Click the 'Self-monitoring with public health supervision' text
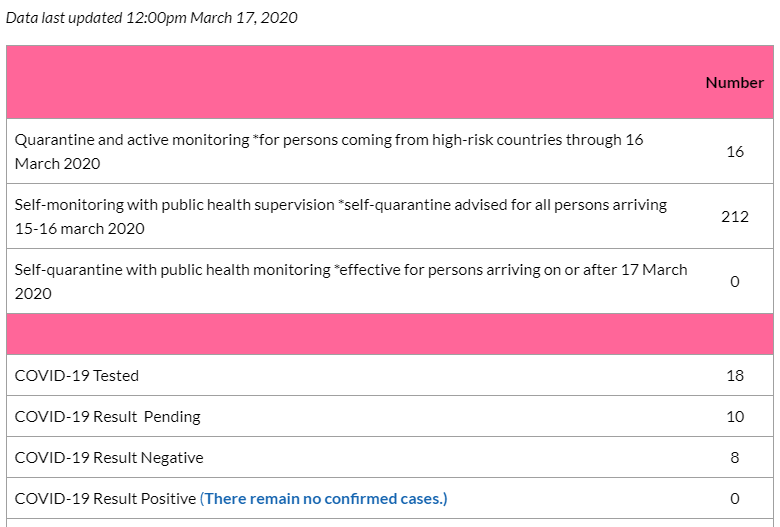The image size is (780, 527). pyautogui.click(x=175, y=205)
